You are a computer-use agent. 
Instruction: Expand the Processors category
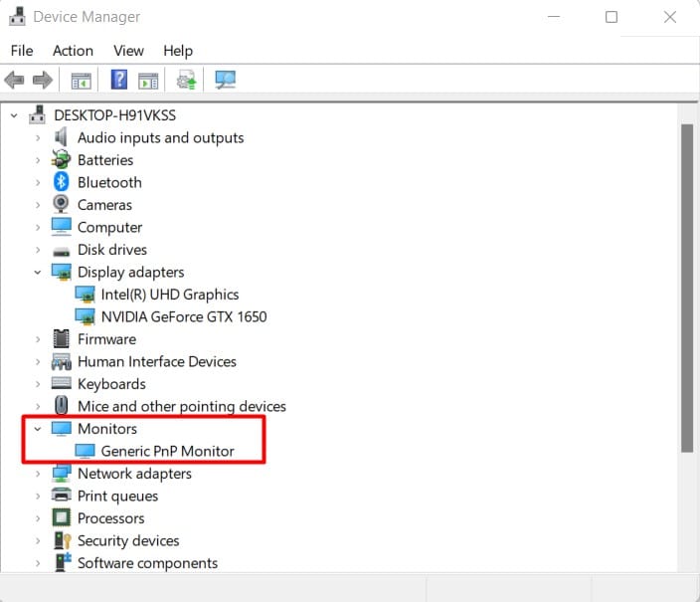pos(38,518)
